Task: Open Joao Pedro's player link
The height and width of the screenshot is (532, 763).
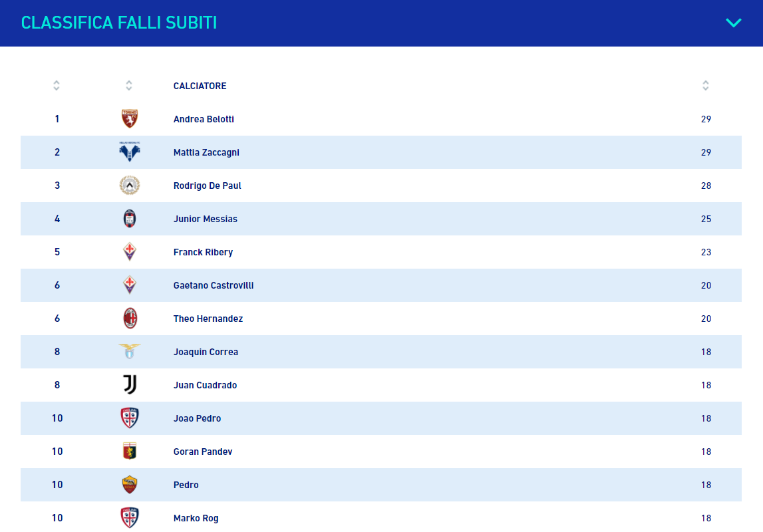Action: tap(197, 418)
